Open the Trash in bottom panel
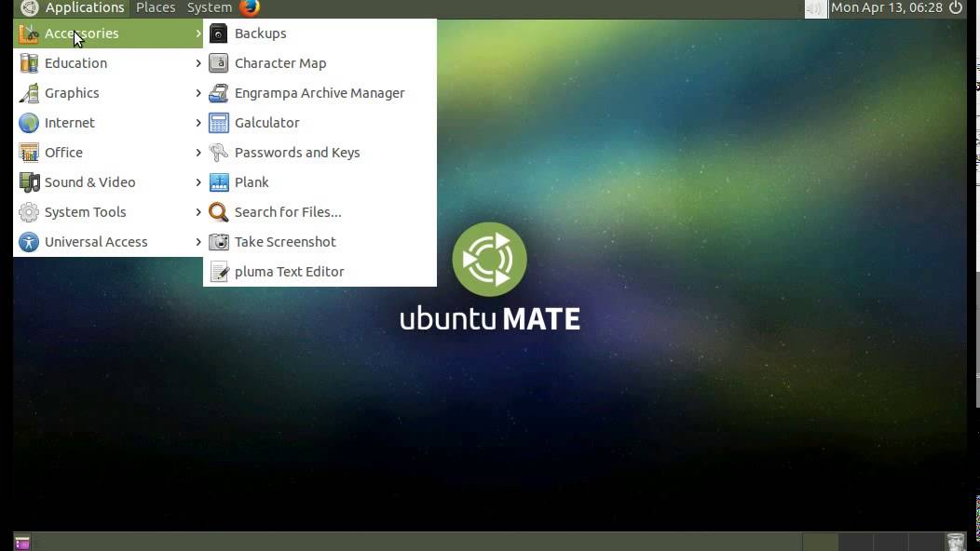This screenshot has width=980, height=551. (x=956, y=542)
